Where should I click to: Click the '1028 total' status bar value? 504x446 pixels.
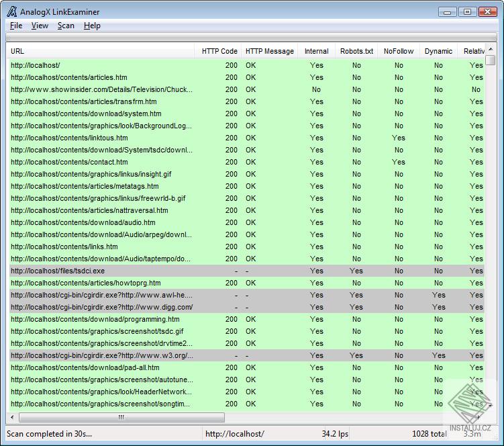tap(430, 434)
